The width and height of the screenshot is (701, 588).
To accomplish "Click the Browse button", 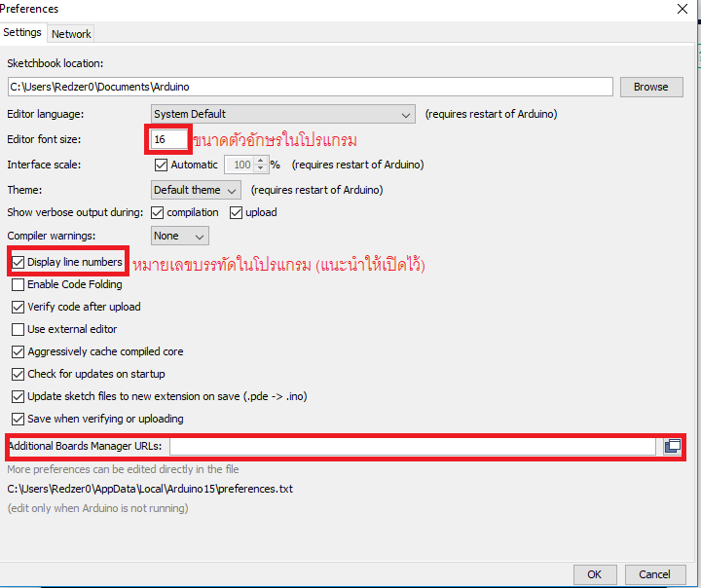I will coord(651,88).
